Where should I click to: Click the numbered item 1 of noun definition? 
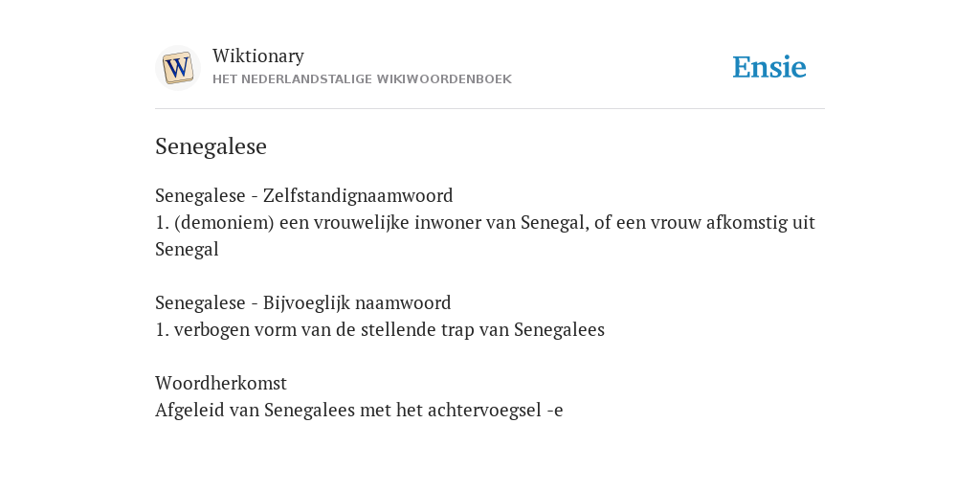pos(162,222)
